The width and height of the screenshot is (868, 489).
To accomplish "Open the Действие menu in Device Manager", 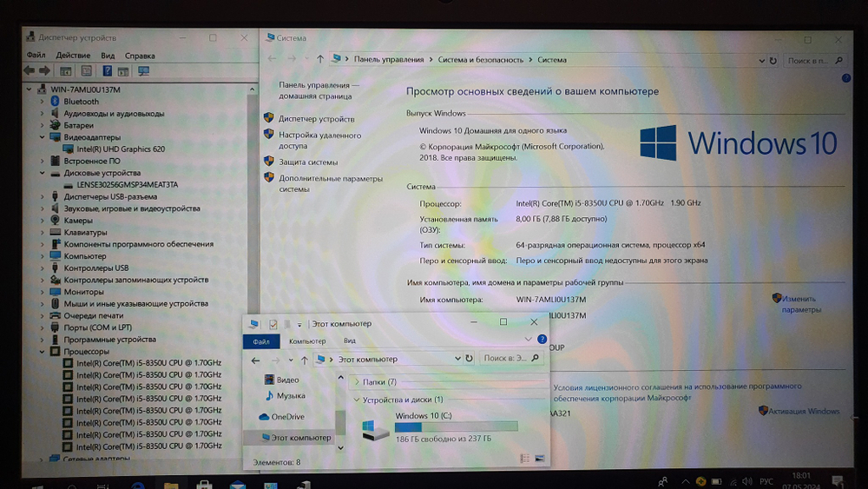I will pos(73,56).
